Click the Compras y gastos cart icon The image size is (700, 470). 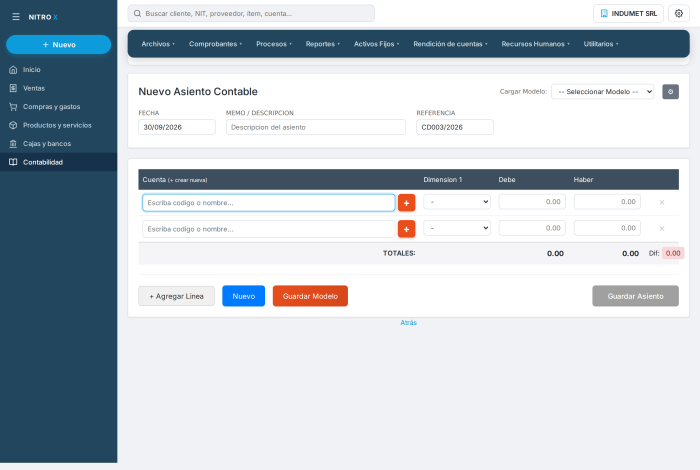coord(13,107)
